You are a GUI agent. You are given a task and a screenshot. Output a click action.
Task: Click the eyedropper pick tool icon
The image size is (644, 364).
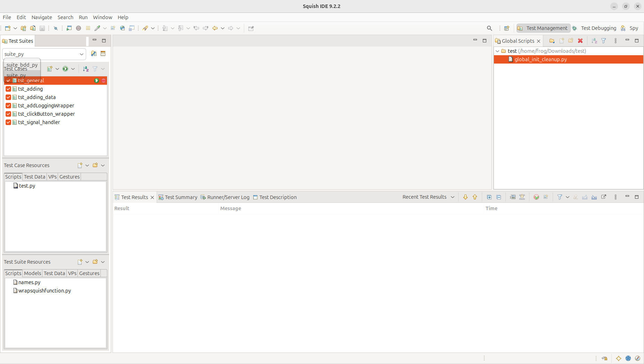[97, 28]
